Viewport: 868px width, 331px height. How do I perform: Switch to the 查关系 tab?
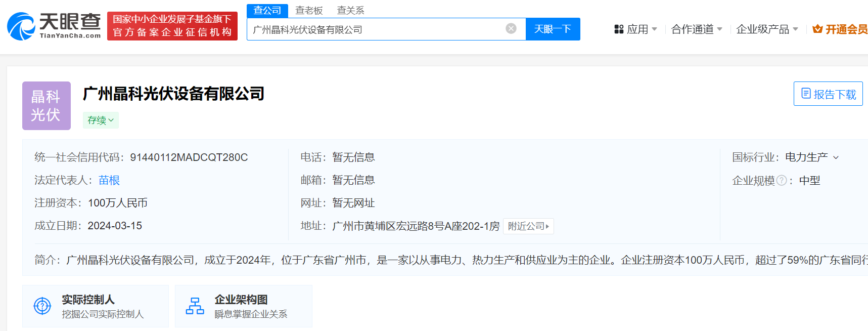pos(350,11)
